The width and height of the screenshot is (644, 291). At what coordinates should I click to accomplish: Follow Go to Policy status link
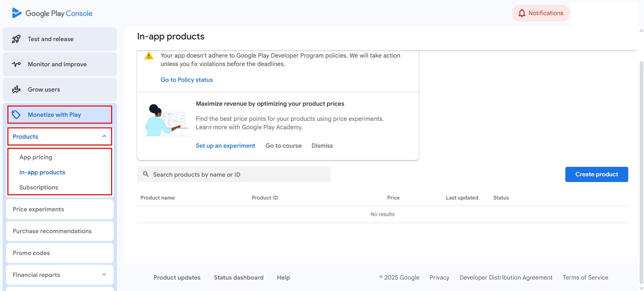click(187, 80)
